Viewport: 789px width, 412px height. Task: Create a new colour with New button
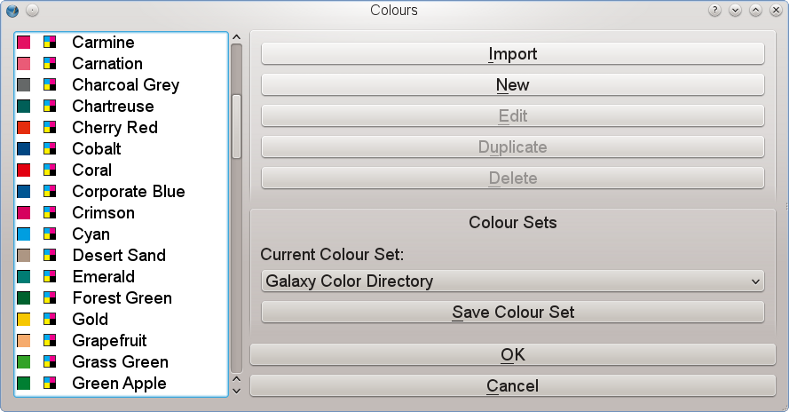(513, 85)
